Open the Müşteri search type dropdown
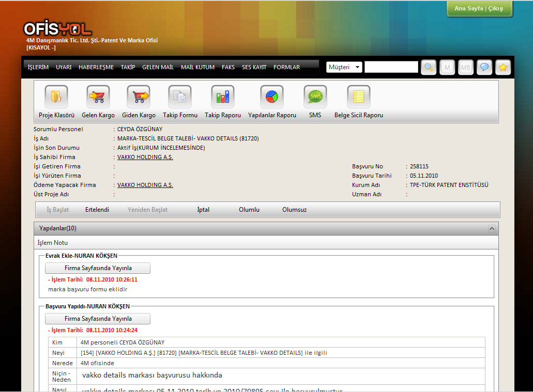 (344, 67)
